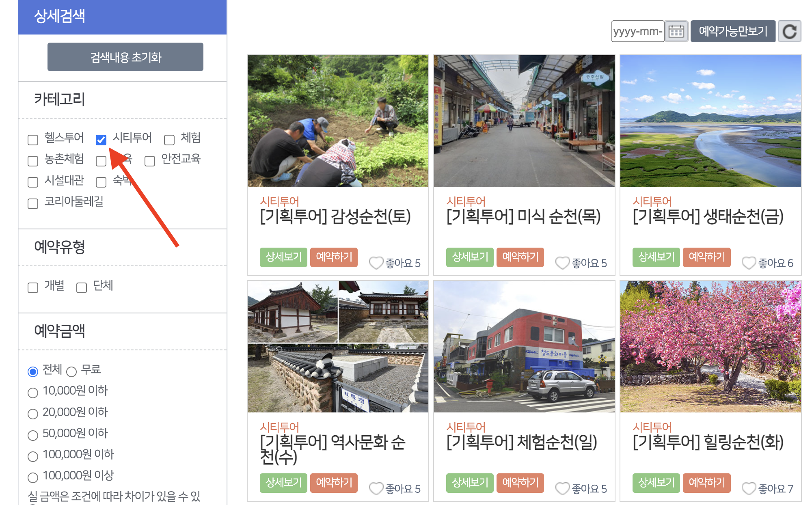Like 감성순천(토) using its heart icon
The width and height of the screenshot is (812, 505).
click(x=376, y=263)
